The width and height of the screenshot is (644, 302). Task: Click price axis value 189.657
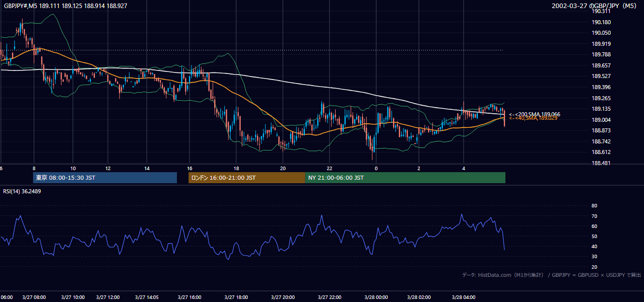[601, 65]
